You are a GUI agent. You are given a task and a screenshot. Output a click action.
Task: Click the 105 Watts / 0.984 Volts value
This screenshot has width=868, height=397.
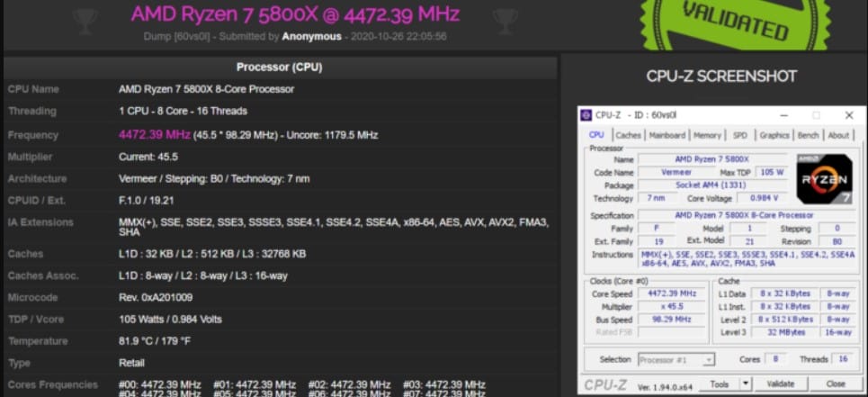point(170,320)
